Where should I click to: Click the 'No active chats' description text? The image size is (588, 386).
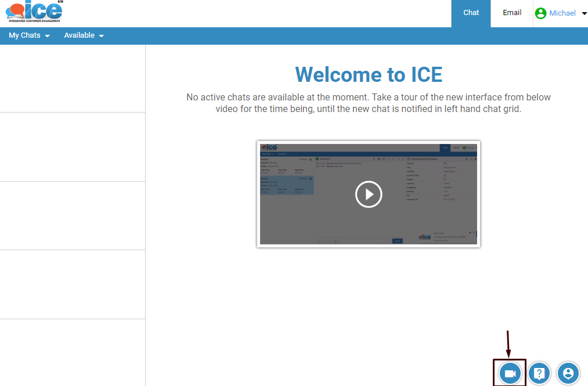369,103
